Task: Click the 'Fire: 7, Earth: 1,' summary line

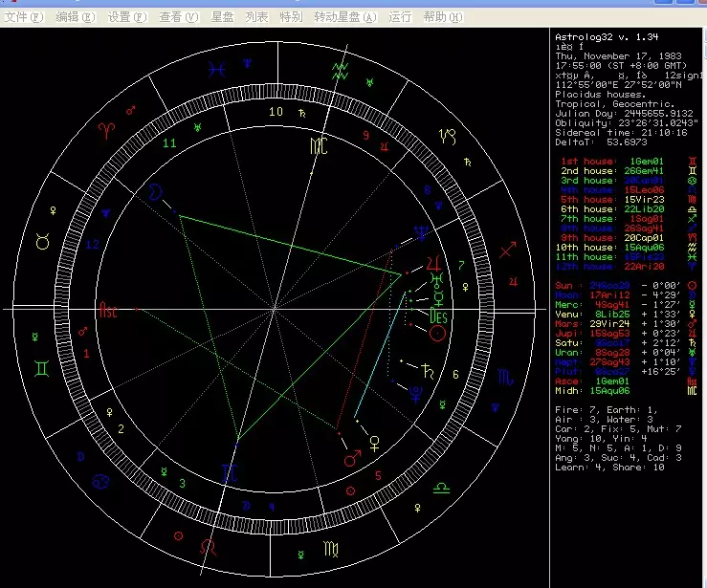Action: tap(606, 410)
